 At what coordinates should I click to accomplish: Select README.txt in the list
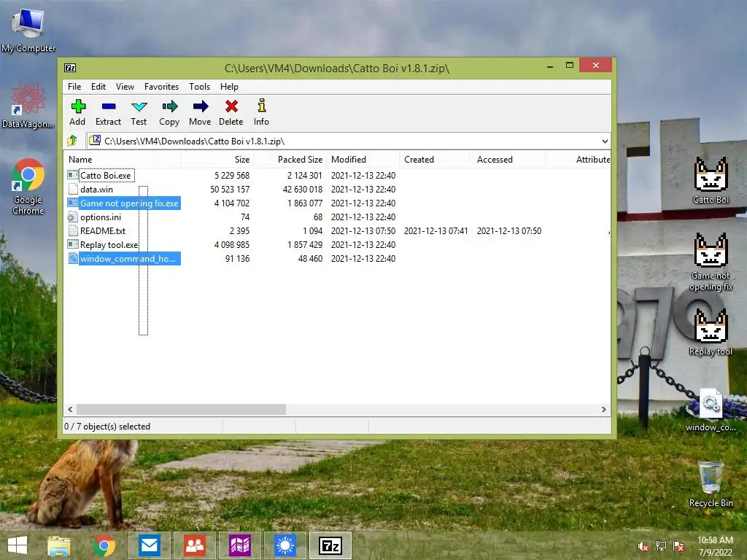[x=103, y=230]
